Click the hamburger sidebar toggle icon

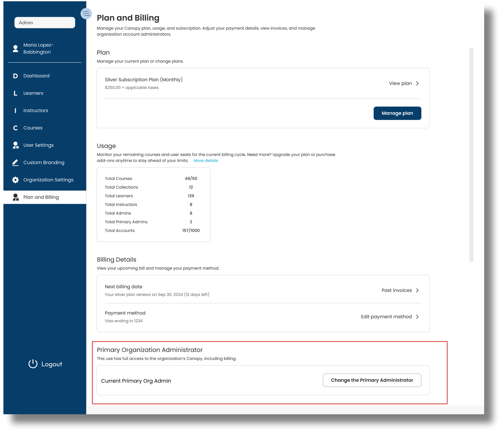click(86, 14)
